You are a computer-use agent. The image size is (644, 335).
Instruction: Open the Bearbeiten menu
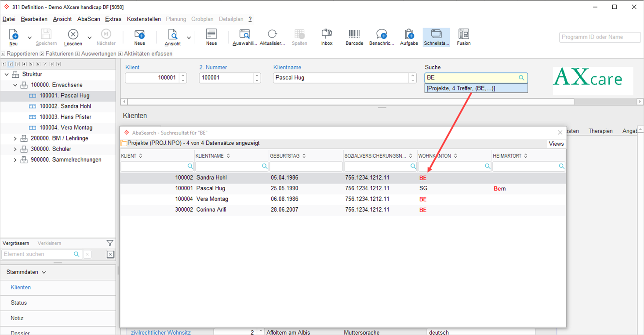pyautogui.click(x=34, y=19)
